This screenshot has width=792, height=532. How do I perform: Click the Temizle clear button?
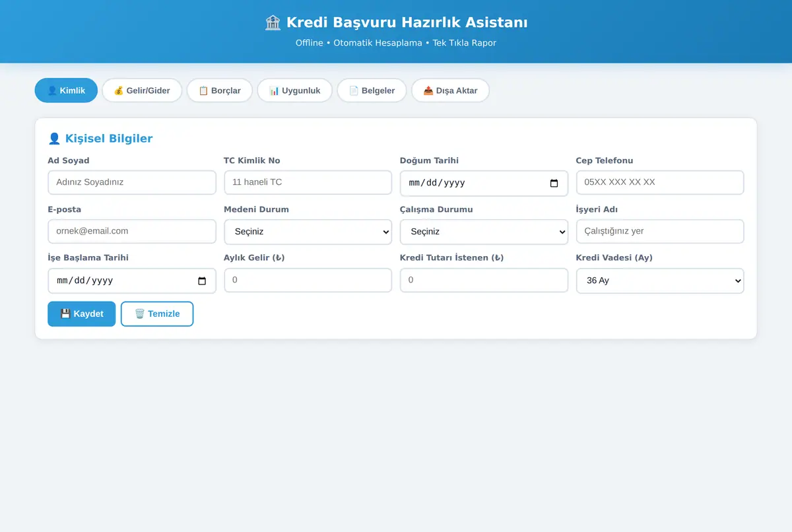pyautogui.click(x=157, y=314)
